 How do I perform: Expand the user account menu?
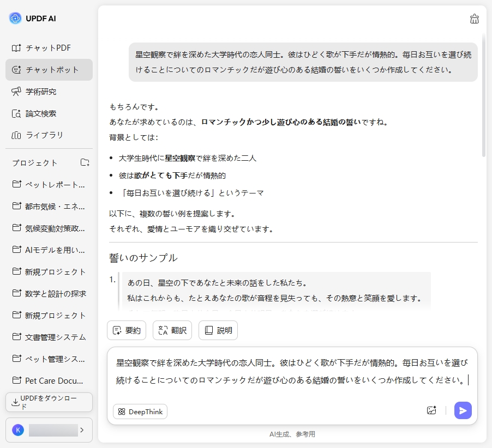pyautogui.click(x=49, y=430)
